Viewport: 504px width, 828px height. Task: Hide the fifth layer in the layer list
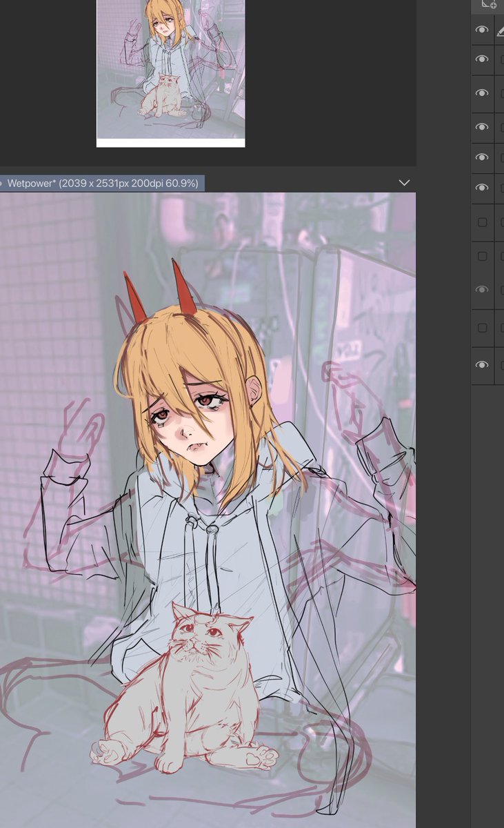tap(482, 157)
